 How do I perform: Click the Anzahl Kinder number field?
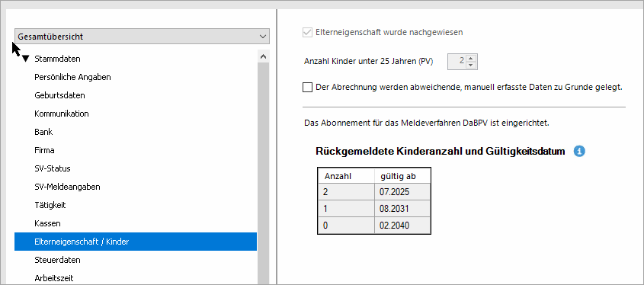[x=457, y=61]
